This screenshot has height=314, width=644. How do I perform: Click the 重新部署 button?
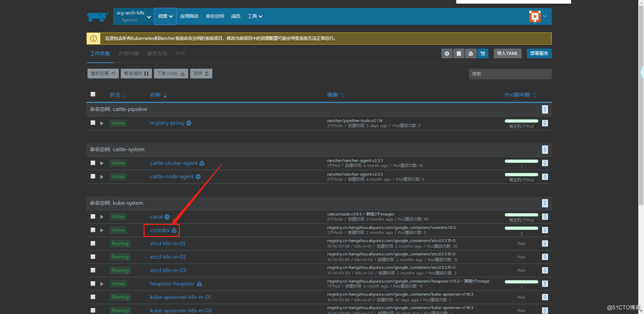coord(103,74)
